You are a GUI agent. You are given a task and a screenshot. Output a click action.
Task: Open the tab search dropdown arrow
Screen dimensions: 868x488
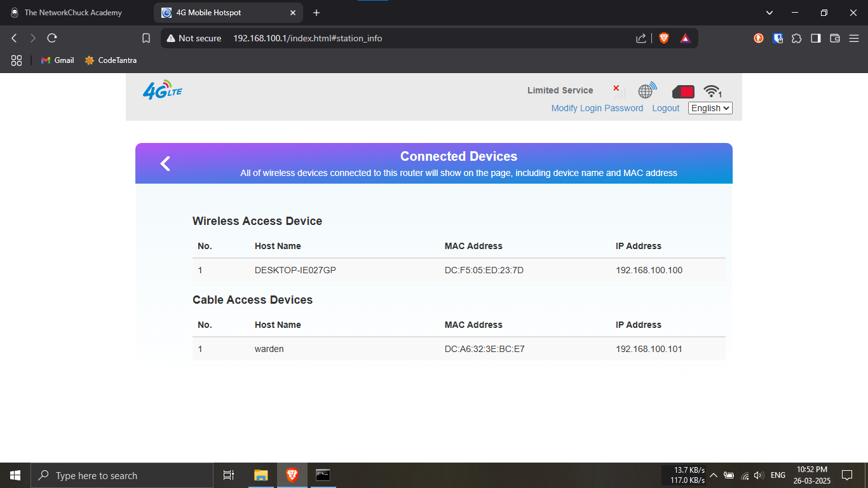pos(769,13)
